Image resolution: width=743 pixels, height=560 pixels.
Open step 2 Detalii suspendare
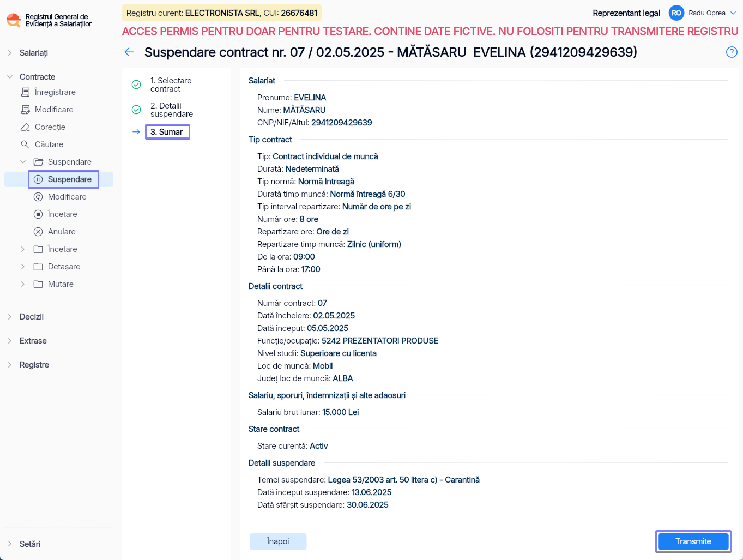(172, 110)
